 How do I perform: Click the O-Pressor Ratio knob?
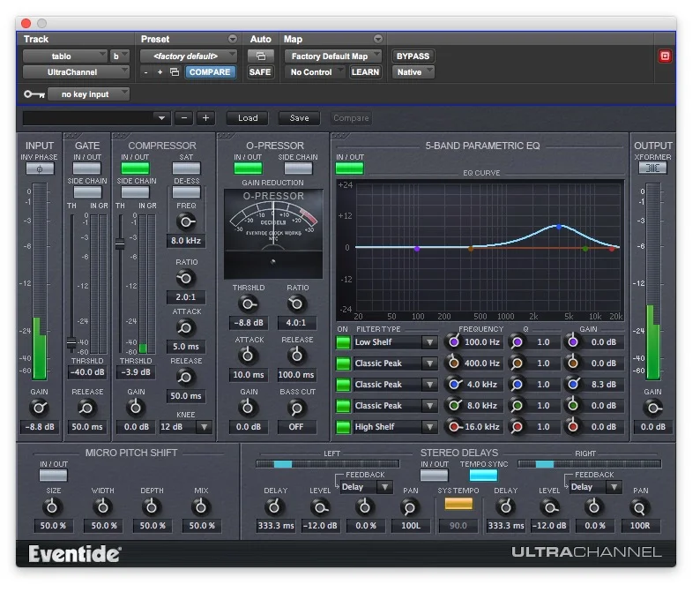pyautogui.click(x=295, y=303)
